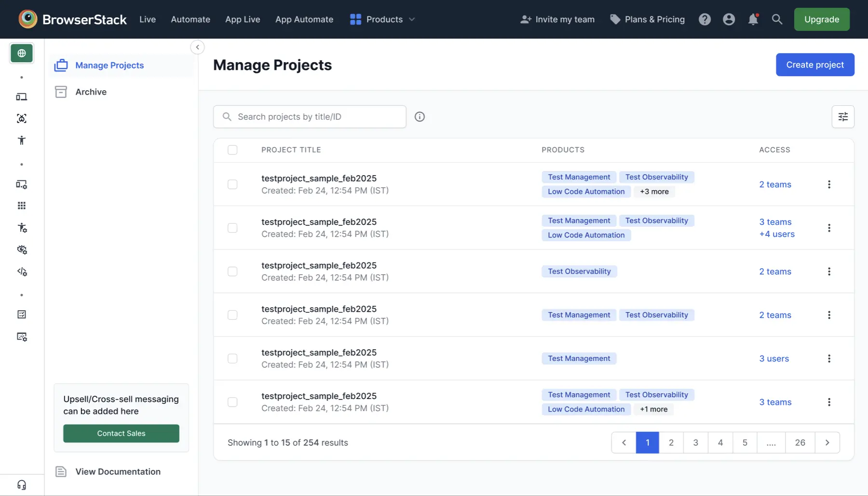Go to previous page with left chevron
This screenshot has height=496, width=868.
tap(624, 442)
